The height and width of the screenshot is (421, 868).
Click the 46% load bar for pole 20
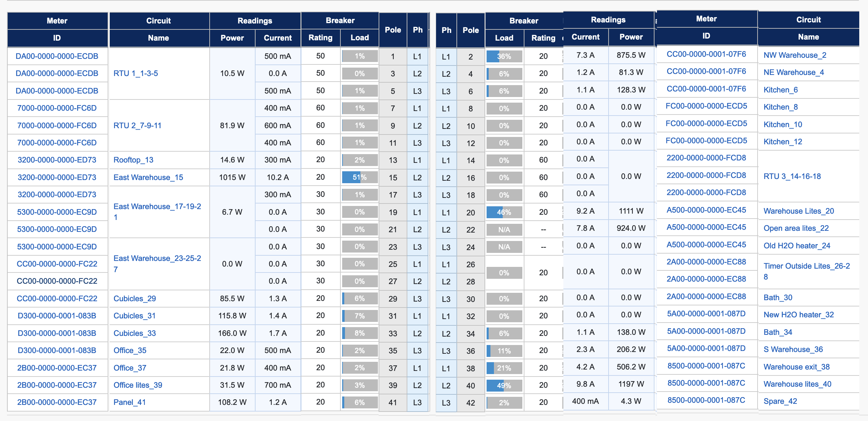click(x=504, y=212)
